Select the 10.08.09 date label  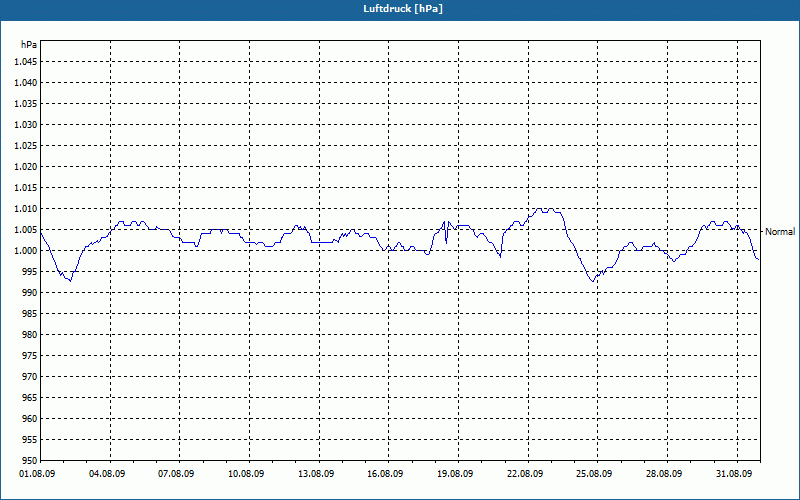246,474
